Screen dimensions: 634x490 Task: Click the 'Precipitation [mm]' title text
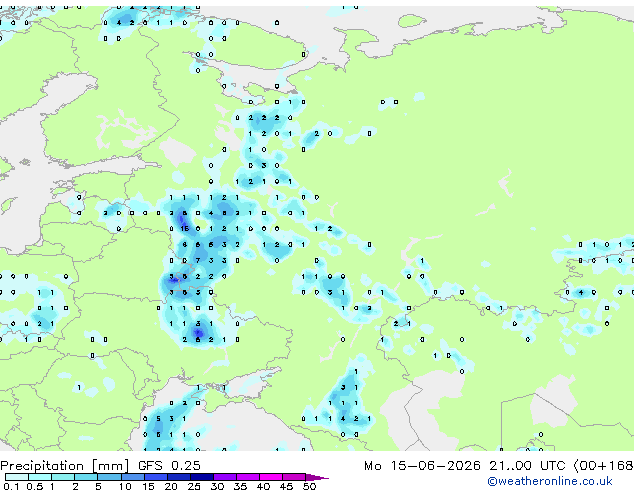point(65,466)
